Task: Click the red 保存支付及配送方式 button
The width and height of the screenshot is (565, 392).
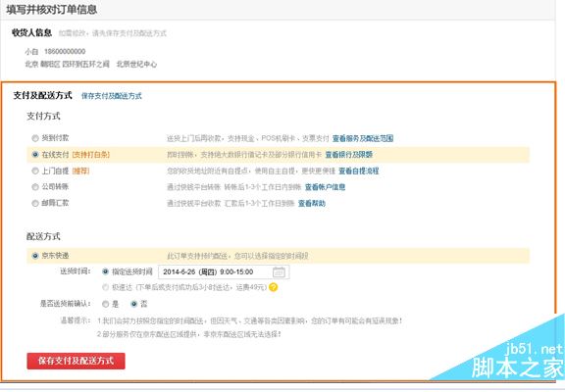Action: [77, 361]
